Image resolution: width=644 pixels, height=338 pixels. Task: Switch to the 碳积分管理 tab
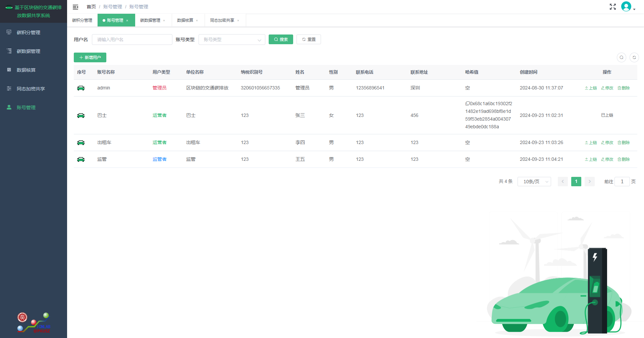(x=82, y=20)
